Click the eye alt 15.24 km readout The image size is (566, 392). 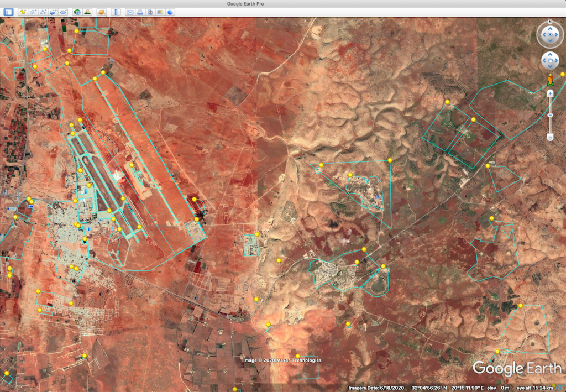pos(534,388)
